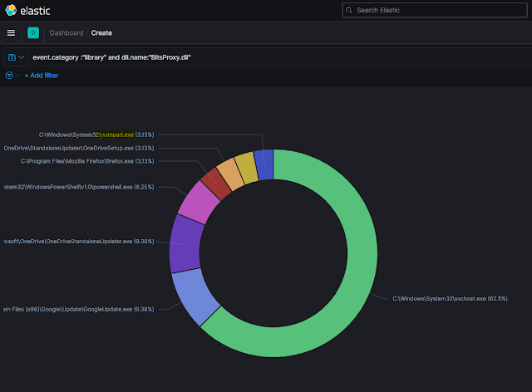This screenshot has height=392, width=532.
Task: Open the saved query dropdown
Action: (15, 57)
